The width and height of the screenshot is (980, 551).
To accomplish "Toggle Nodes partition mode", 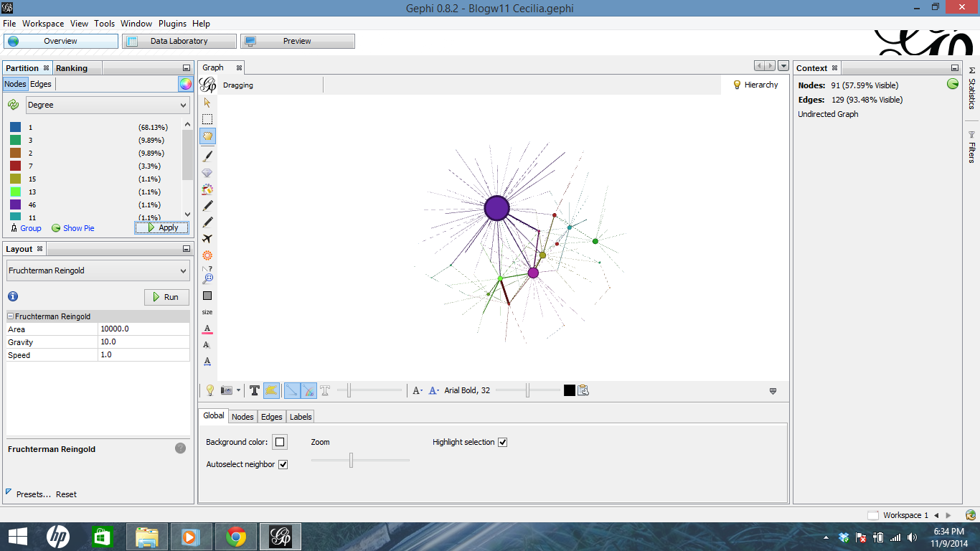I will 15,84.
